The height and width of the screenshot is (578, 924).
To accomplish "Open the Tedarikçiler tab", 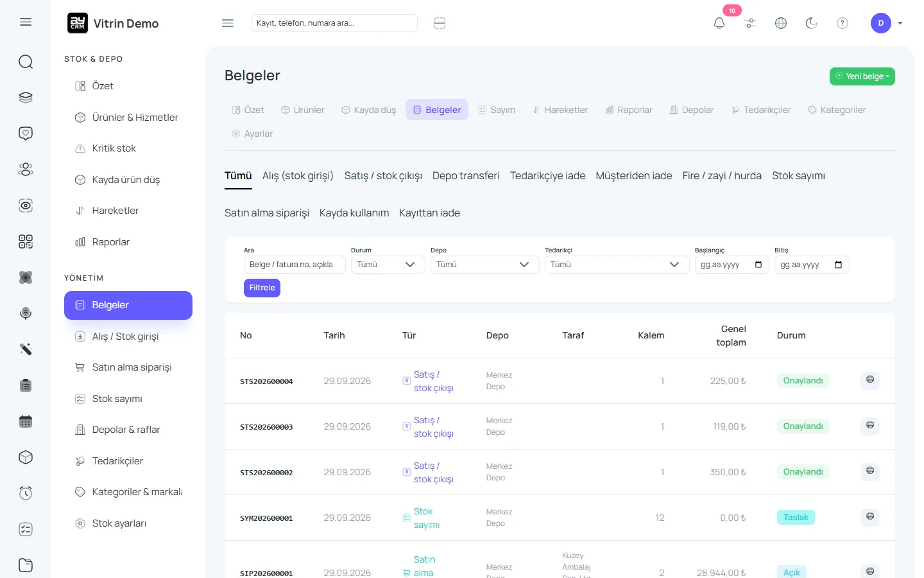I will 761,110.
